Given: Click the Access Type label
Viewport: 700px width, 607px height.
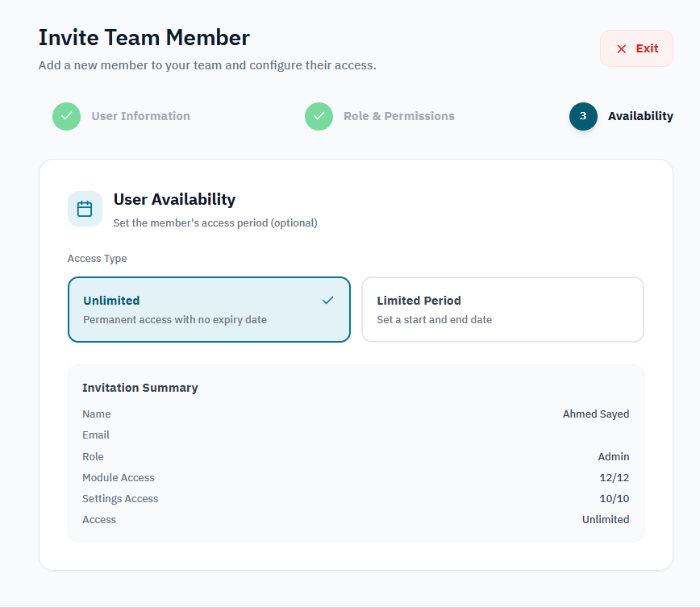Looking at the screenshot, I should click(x=97, y=259).
